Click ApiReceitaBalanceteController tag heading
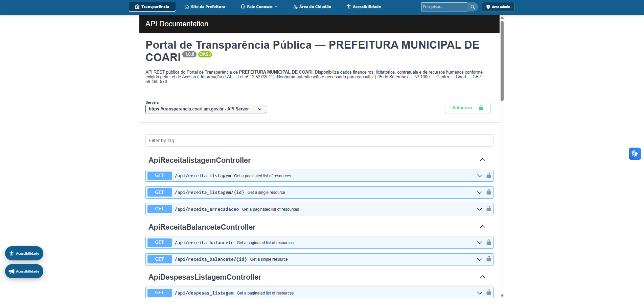This screenshot has width=644, height=307. point(202,227)
